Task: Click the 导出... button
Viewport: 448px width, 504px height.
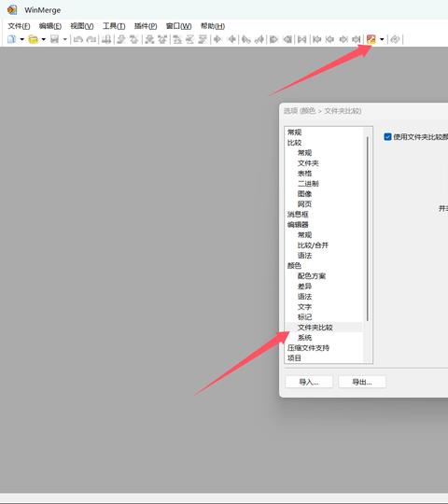Action: pos(362,382)
